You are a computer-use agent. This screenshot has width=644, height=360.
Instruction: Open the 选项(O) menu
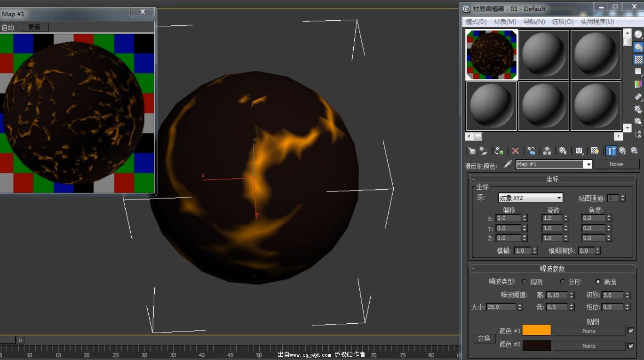[x=563, y=22]
